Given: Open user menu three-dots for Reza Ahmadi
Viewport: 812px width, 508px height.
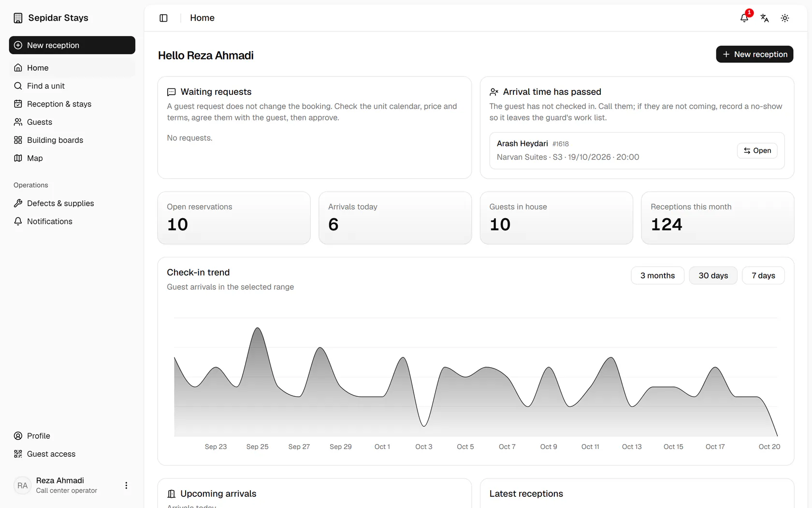Looking at the screenshot, I should [126, 485].
